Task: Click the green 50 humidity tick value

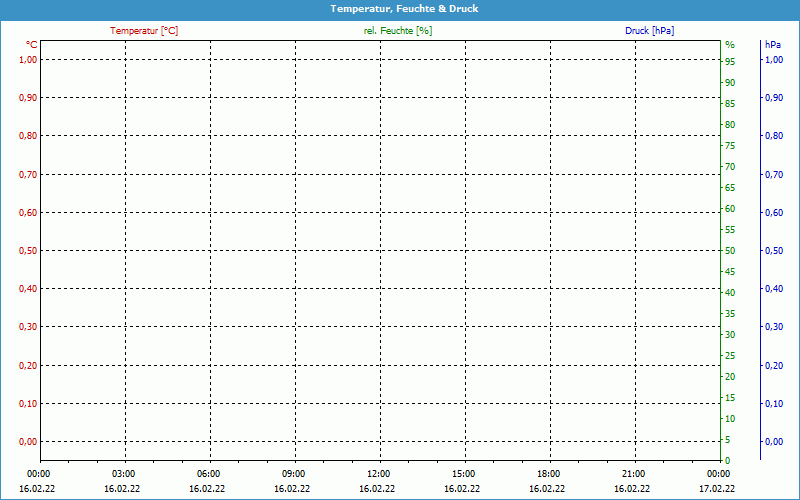Action: pos(730,251)
